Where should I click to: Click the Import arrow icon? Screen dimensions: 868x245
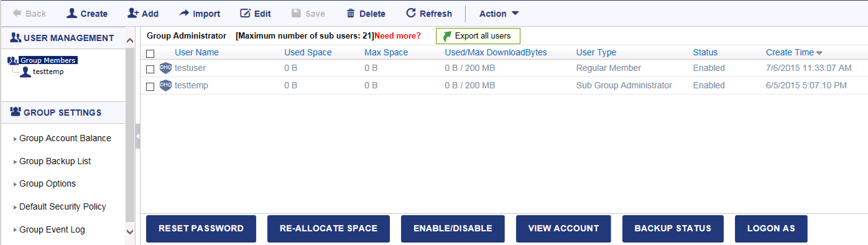[x=184, y=13]
